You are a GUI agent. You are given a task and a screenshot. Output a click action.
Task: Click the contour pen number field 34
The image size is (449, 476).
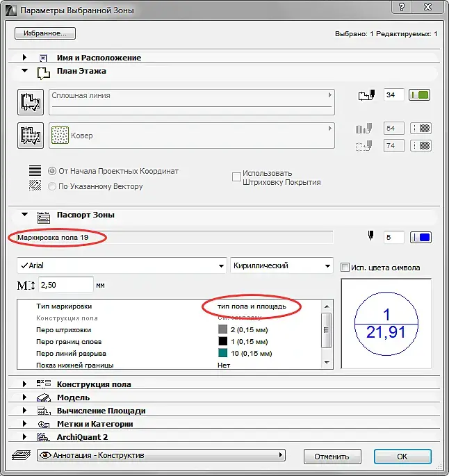coord(393,95)
